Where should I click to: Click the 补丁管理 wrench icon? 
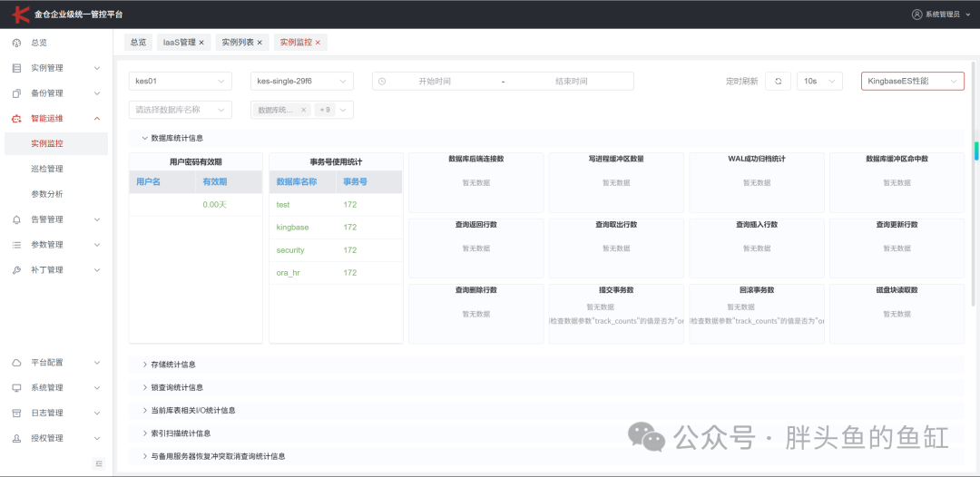[x=17, y=270]
